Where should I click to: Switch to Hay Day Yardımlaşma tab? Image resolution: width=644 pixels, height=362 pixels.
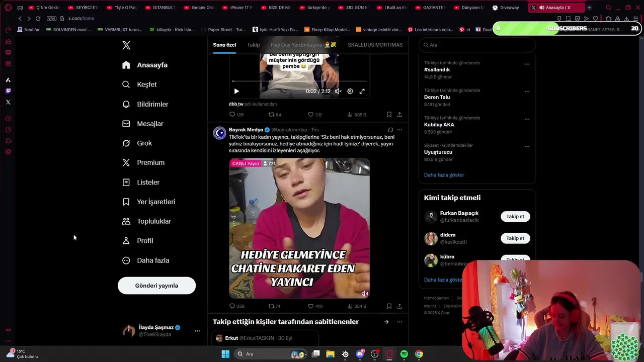coord(303,45)
